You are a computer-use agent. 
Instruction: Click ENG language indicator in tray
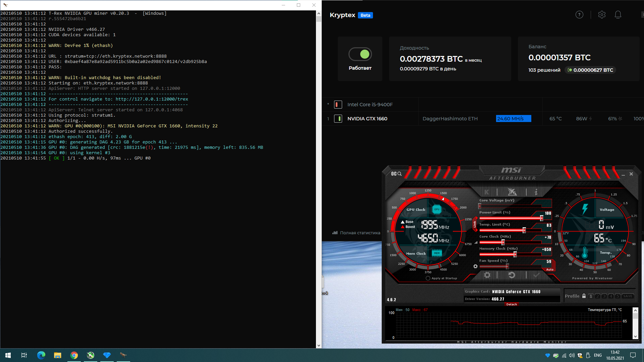[598, 355]
